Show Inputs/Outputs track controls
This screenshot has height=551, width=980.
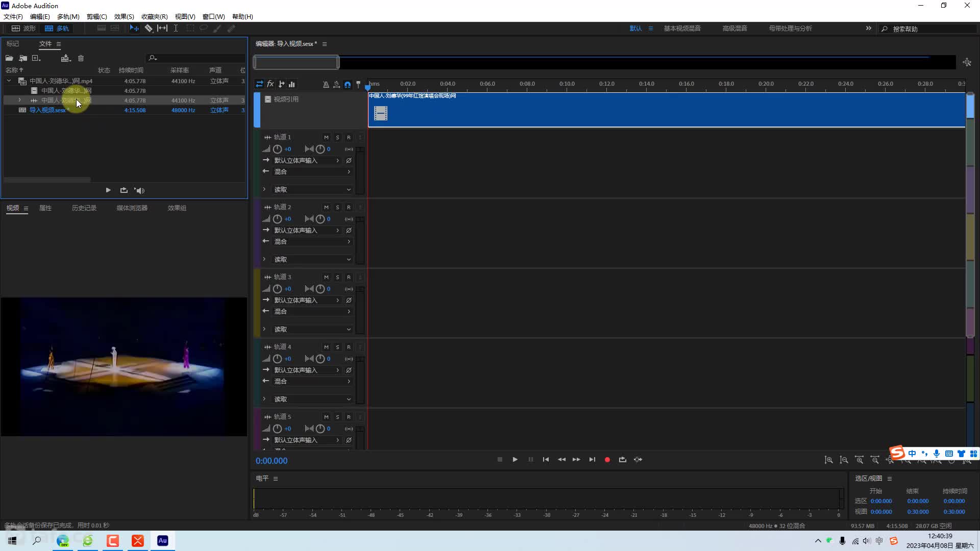pyautogui.click(x=260, y=84)
